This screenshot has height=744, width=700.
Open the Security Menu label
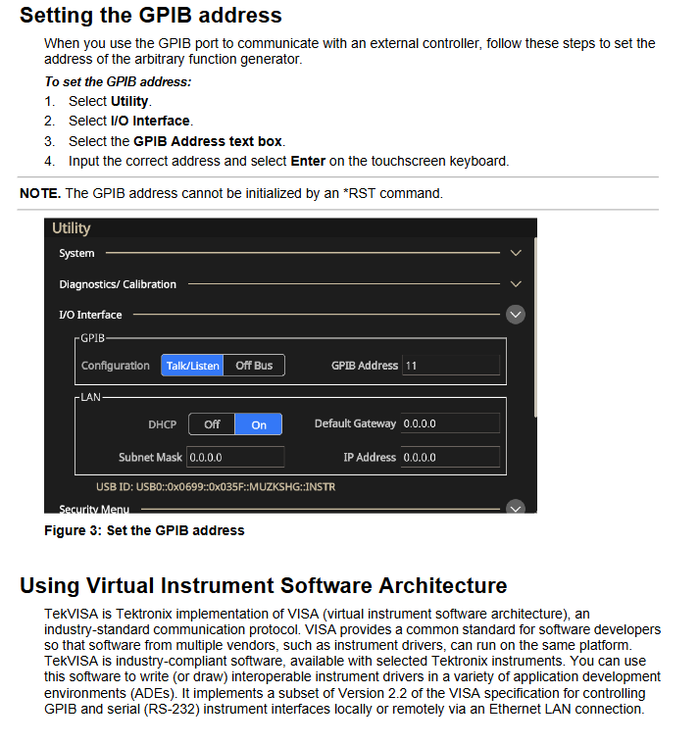(94, 509)
